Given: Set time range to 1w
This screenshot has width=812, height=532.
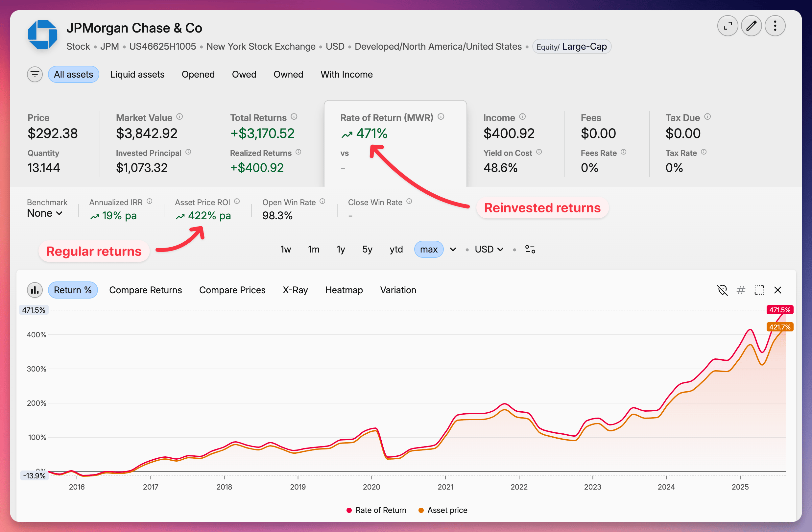Looking at the screenshot, I should pyautogui.click(x=286, y=250).
